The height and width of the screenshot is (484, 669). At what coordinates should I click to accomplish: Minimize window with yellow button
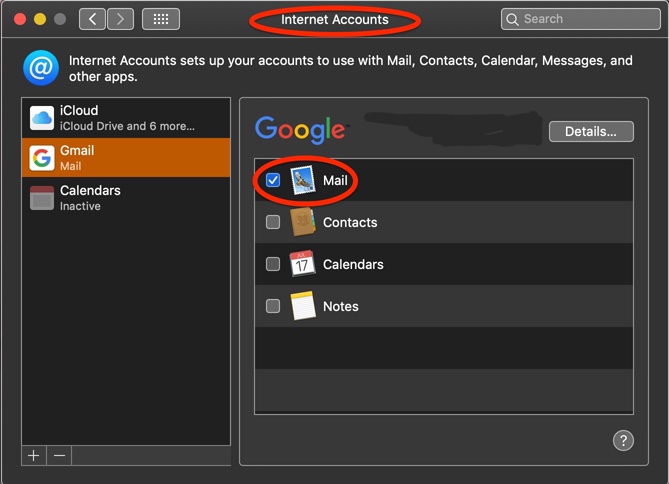[x=40, y=19]
